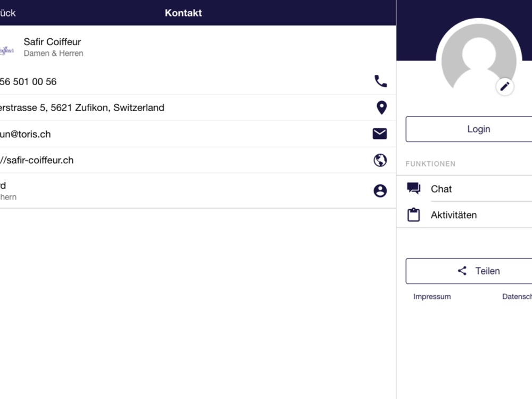532x399 pixels.
Task: Click the Damen & Herren subtitle
Action: [x=53, y=53]
